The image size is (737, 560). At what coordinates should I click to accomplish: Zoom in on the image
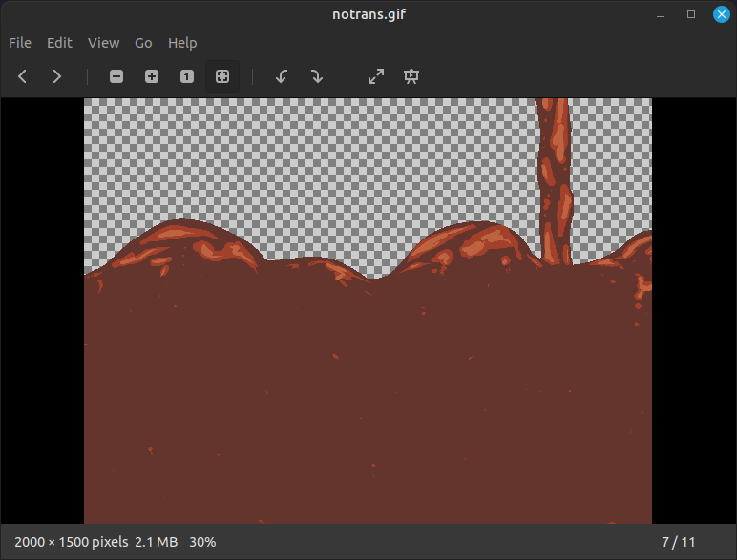point(152,76)
